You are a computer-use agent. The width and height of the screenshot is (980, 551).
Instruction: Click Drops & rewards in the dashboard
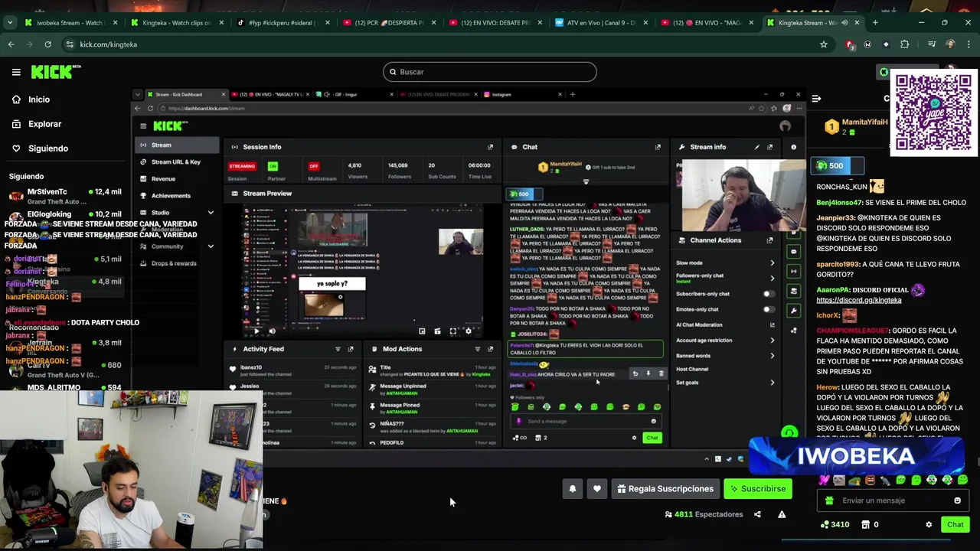[x=174, y=263]
